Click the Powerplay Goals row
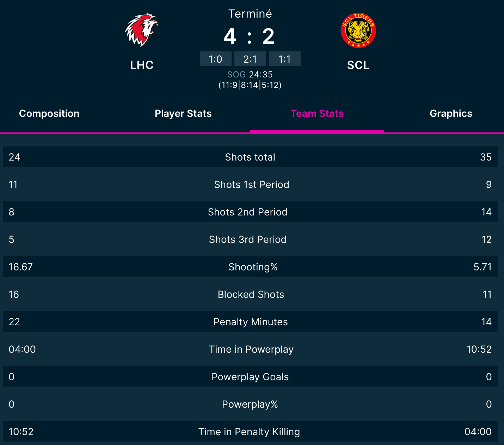The width and height of the screenshot is (504, 445). (250, 376)
